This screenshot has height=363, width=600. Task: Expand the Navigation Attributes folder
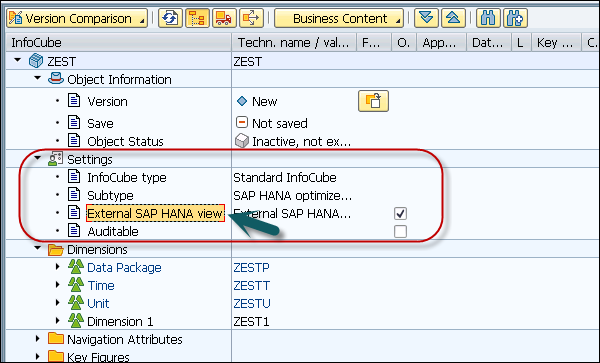[x=38, y=339]
